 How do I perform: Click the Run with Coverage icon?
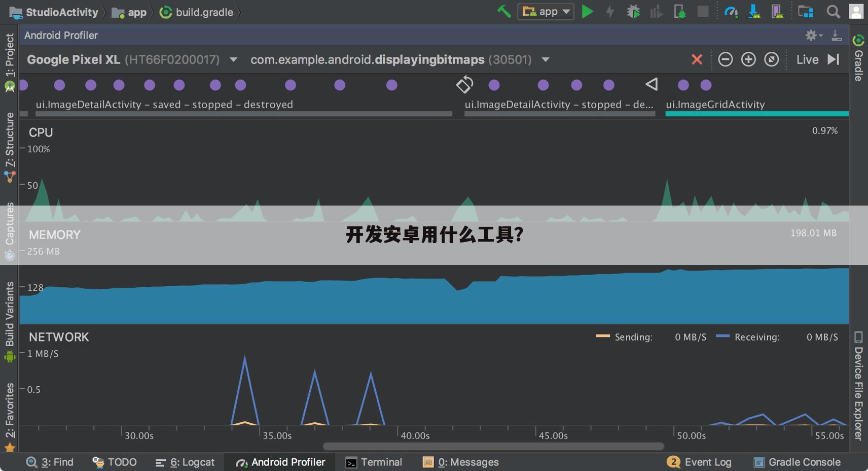[657, 12]
